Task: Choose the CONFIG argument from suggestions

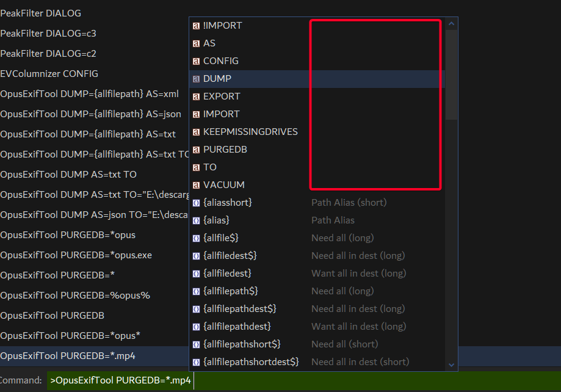Action: (221, 61)
